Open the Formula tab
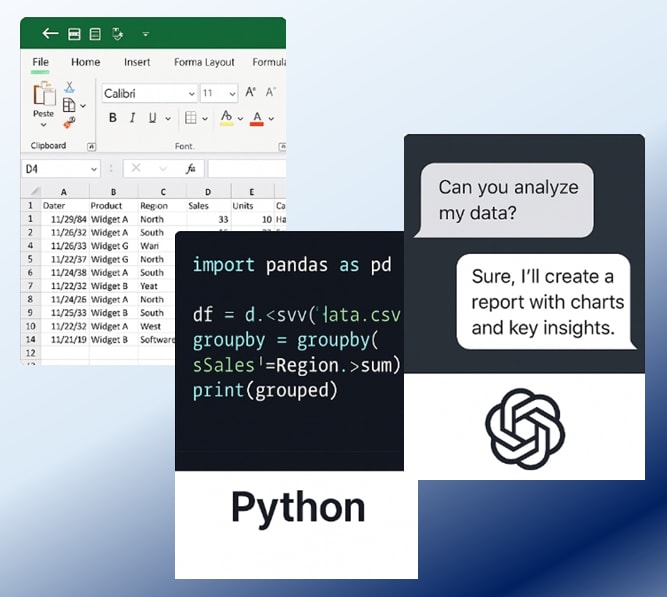Screen dimensions: 667x597 (x=269, y=62)
